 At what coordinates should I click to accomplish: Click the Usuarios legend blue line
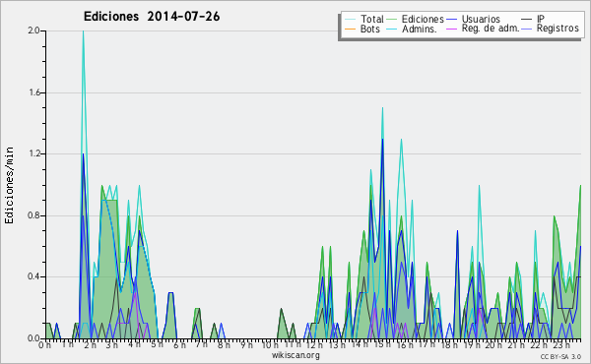pyautogui.click(x=451, y=20)
